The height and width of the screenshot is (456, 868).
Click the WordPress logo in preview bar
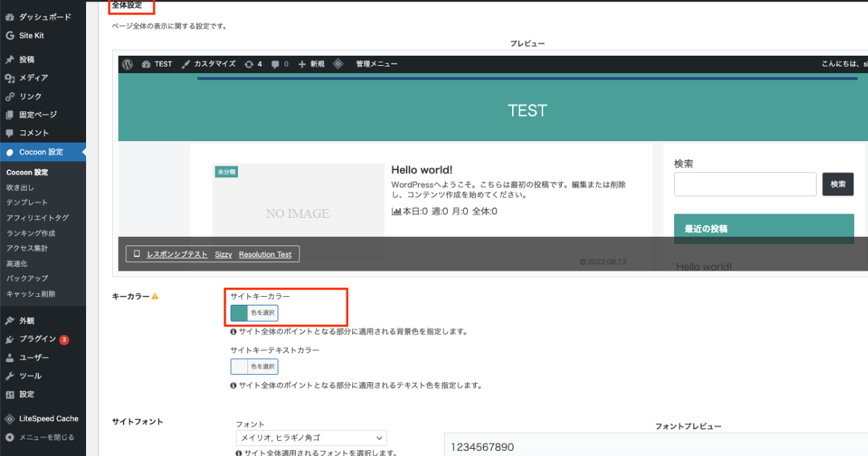tap(128, 64)
